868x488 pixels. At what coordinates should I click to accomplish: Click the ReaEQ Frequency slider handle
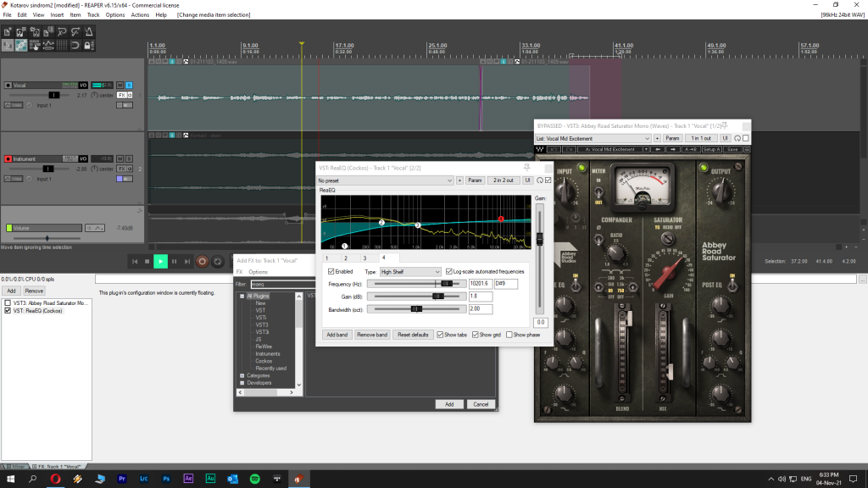click(x=446, y=284)
